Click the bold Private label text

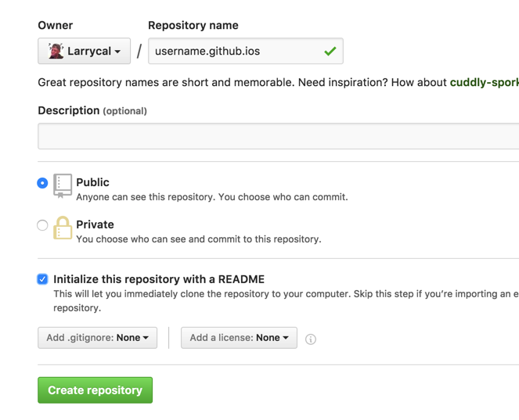click(95, 224)
